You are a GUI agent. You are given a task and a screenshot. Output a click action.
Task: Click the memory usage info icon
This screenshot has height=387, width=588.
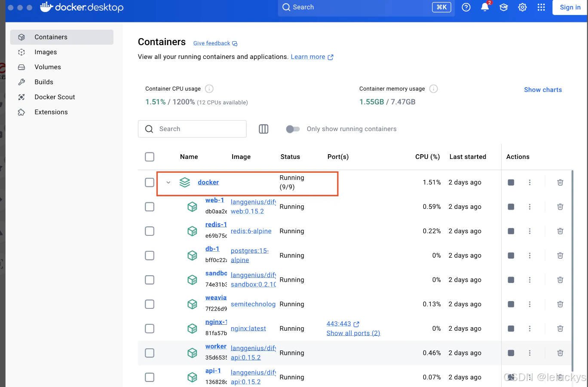434,89
